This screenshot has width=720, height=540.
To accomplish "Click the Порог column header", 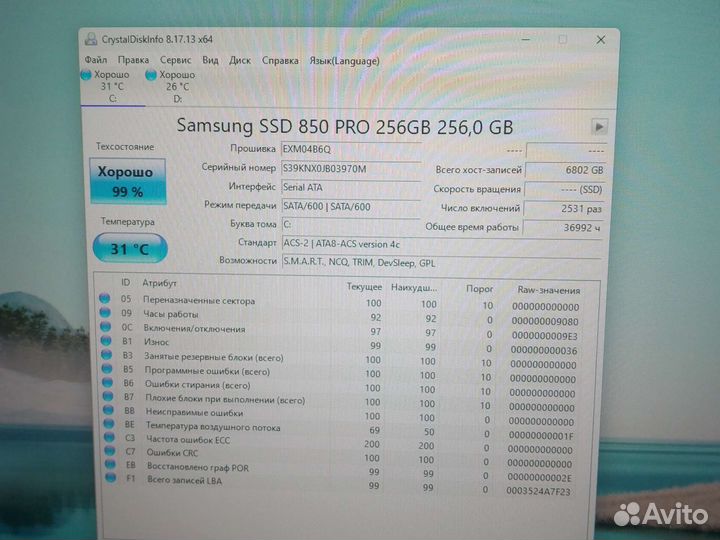I will coord(479,289).
